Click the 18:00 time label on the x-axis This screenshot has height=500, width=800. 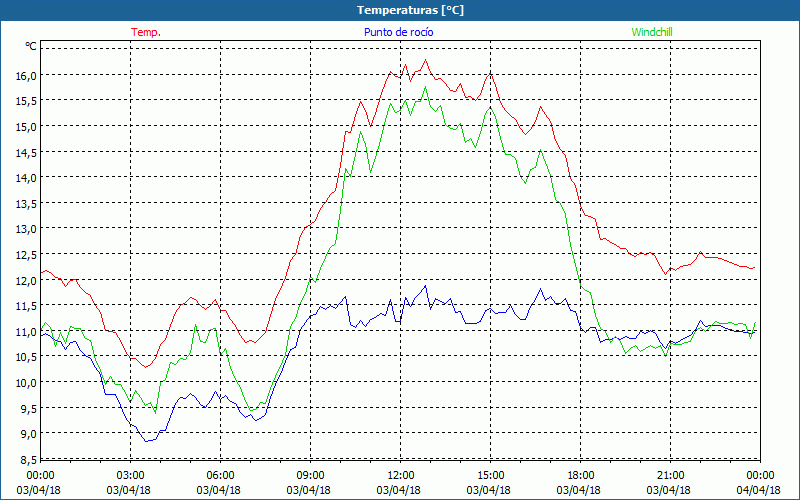580,475
